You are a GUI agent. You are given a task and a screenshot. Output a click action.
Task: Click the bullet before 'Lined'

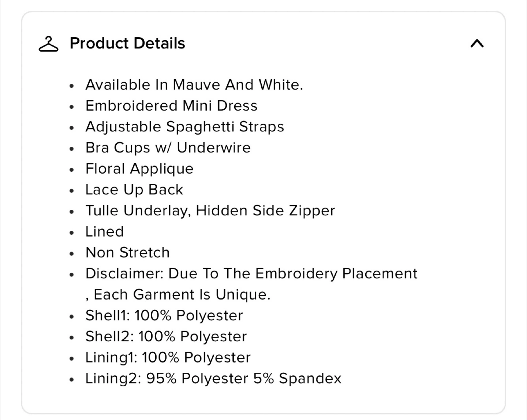coord(72,233)
